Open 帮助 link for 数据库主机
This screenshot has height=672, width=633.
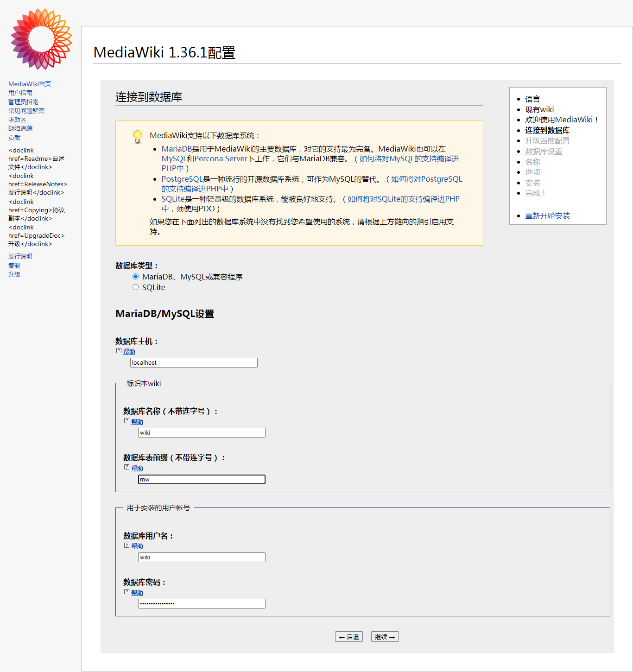(129, 352)
